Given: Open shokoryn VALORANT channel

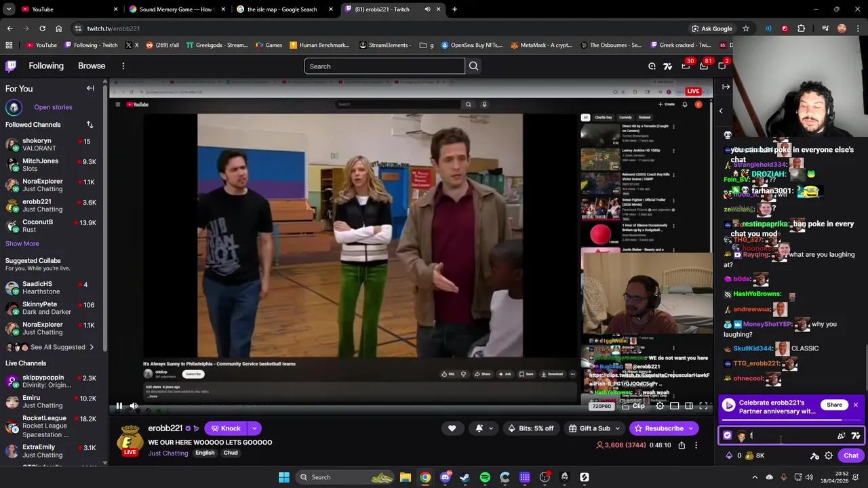Looking at the screenshot, I should coord(52,145).
